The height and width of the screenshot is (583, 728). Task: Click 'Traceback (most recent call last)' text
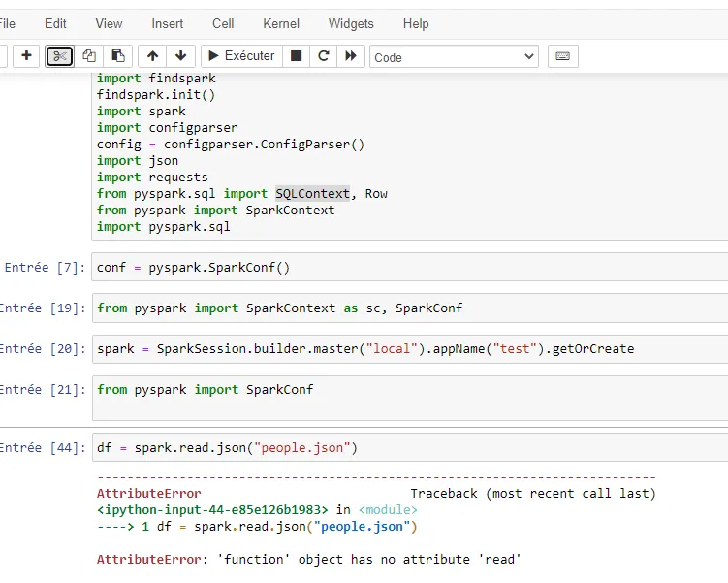(x=533, y=494)
